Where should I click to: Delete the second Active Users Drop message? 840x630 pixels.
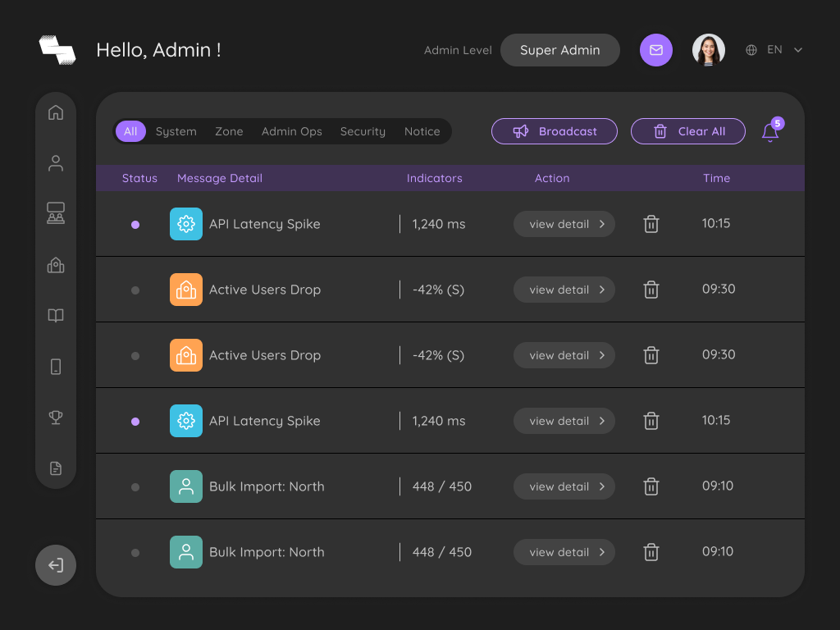coord(651,355)
